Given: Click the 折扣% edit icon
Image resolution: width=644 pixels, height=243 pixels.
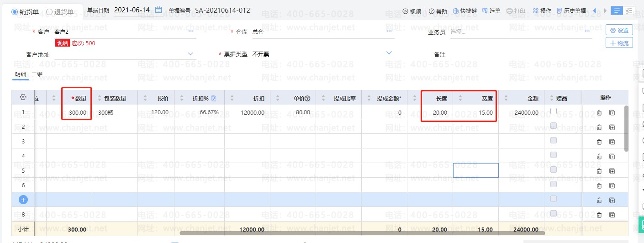Looking at the screenshot, I should coord(214,98).
